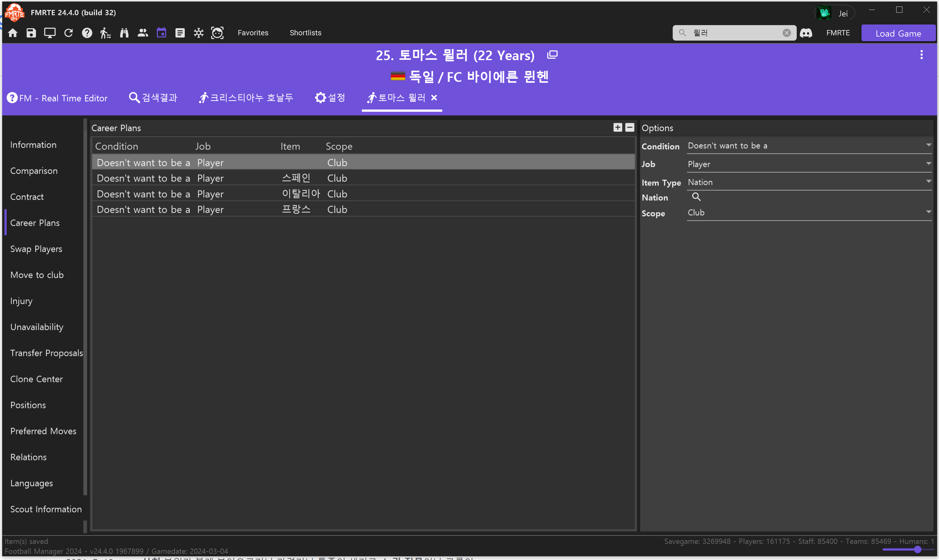Open the Positions section in the sidebar

28,405
